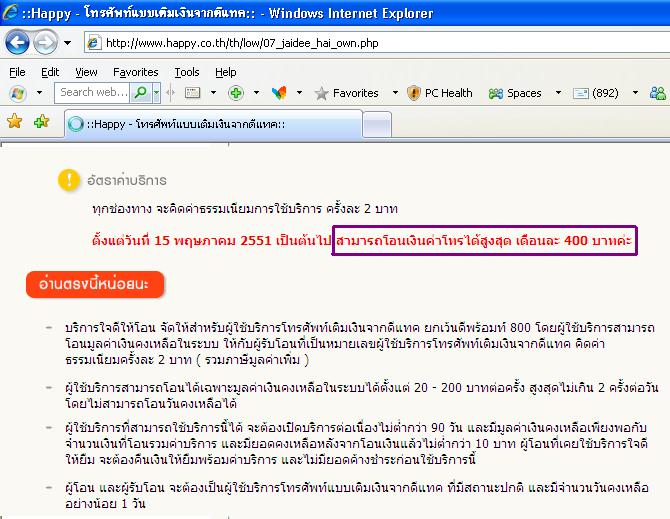Click the อัตราค่าบริการ heading text
670x519 pixels.
tap(127, 180)
